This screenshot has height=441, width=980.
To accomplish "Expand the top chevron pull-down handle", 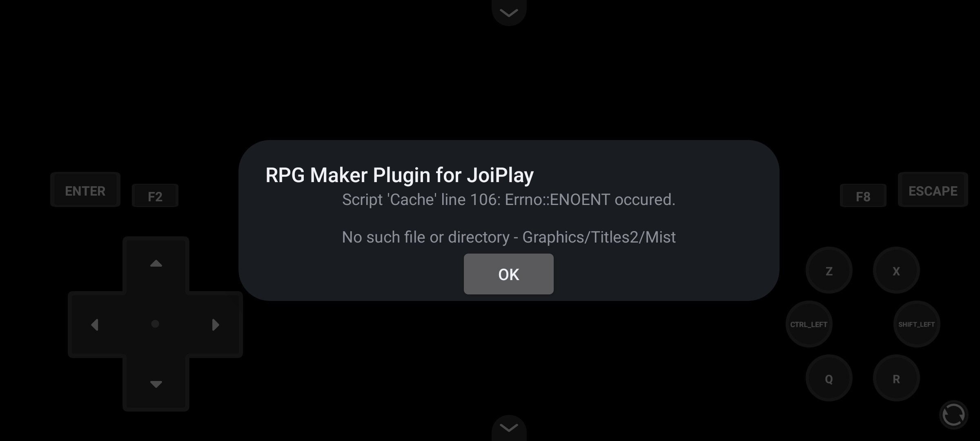I will [509, 12].
